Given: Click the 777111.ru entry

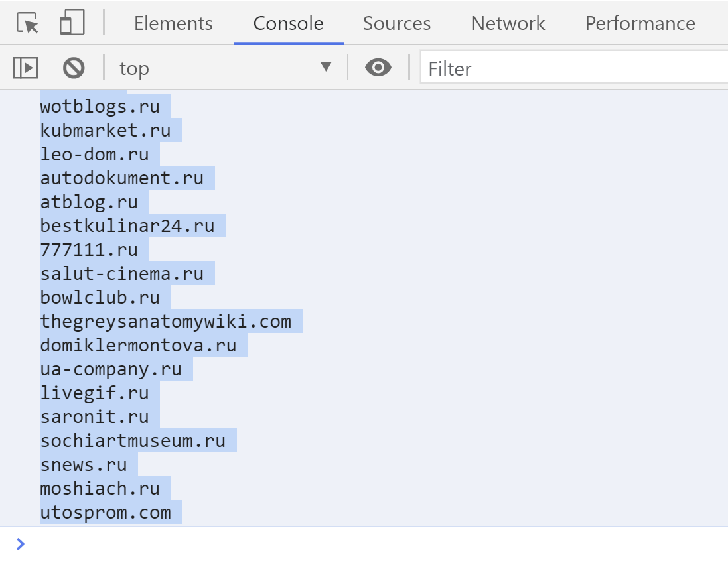Looking at the screenshot, I should coord(89,250).
